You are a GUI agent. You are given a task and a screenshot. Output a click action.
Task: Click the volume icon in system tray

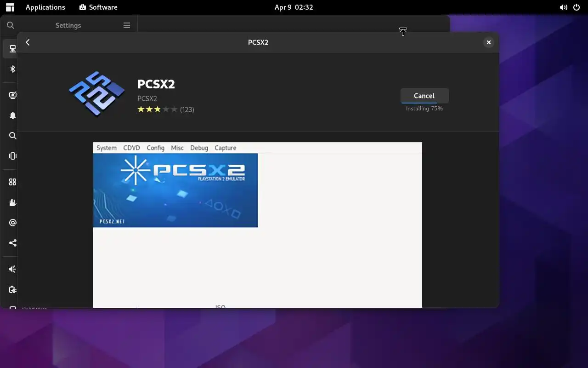[563, 7]
